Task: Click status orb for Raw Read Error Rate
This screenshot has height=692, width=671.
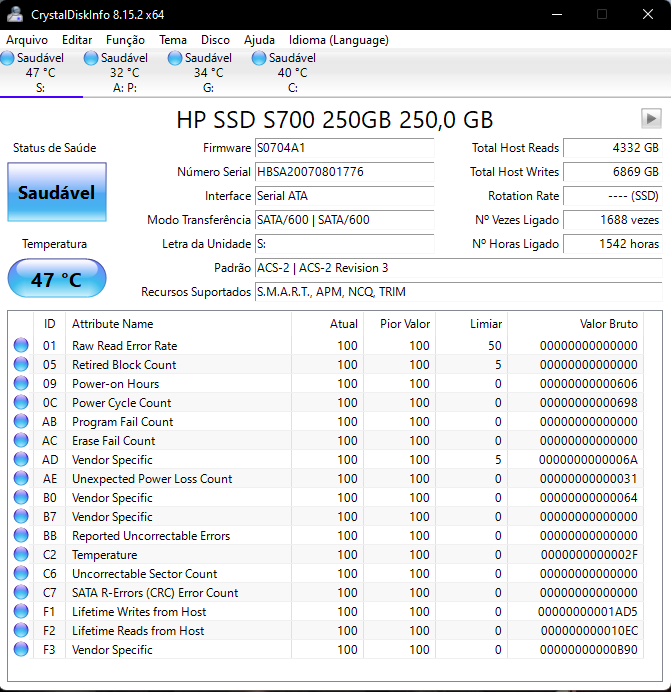Action: pos(21,345)
